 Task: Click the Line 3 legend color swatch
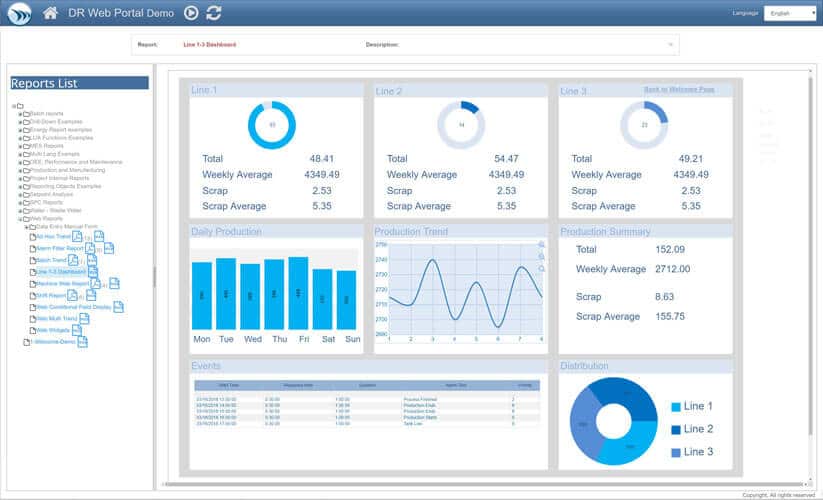click(676, 452)
